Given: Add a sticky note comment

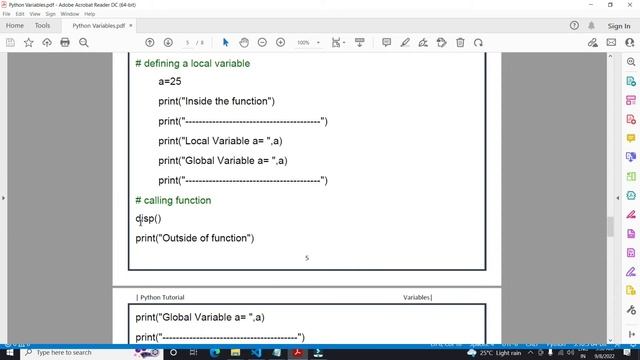Looking at the screenshot, I should (x=386, y=42).
